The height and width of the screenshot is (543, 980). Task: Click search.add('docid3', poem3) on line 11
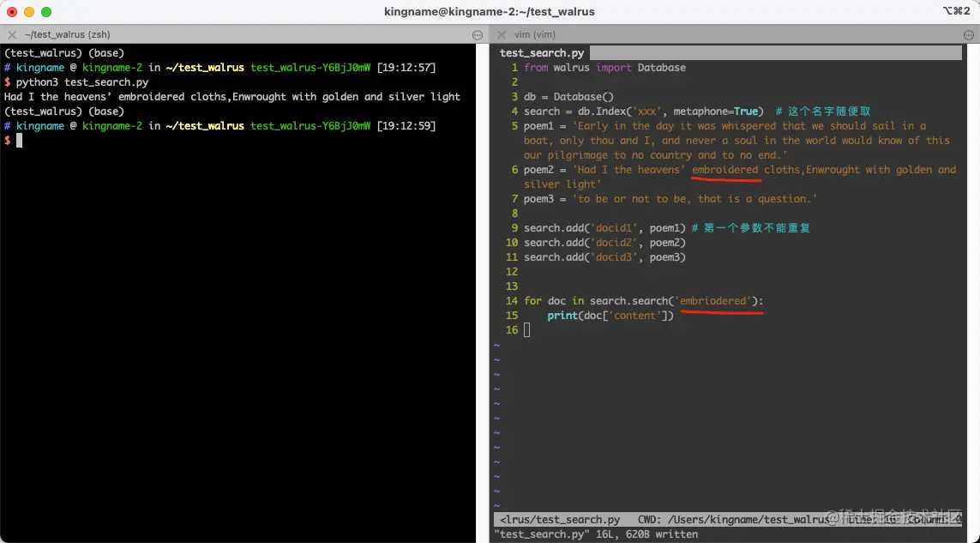coord(604,257)
